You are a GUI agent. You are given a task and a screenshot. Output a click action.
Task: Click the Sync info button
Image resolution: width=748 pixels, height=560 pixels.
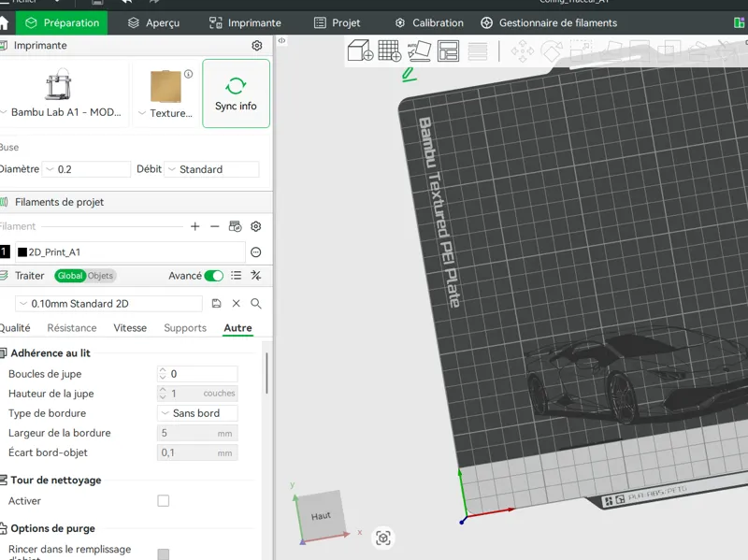click(x=236, y=93)
